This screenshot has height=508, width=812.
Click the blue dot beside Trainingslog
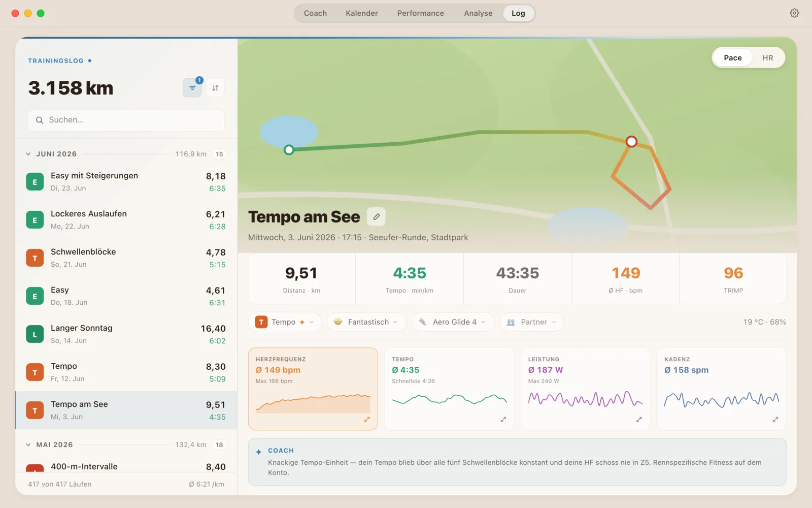pos(90,60)
